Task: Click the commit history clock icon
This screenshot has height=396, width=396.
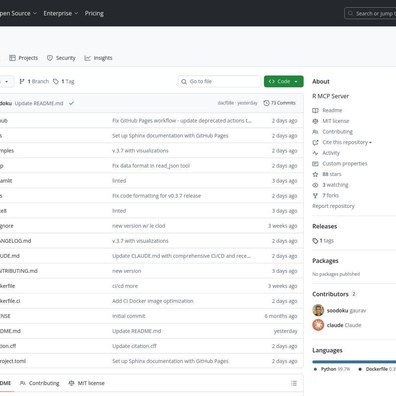Action: point(266,103)
